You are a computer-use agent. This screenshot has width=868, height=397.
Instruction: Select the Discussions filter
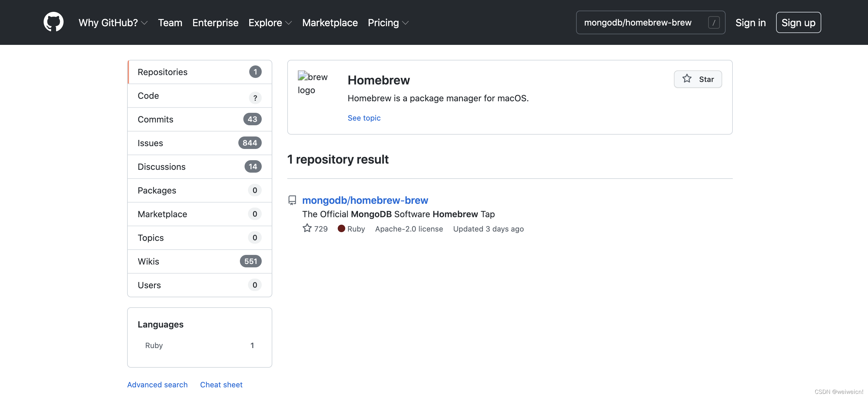199,166
